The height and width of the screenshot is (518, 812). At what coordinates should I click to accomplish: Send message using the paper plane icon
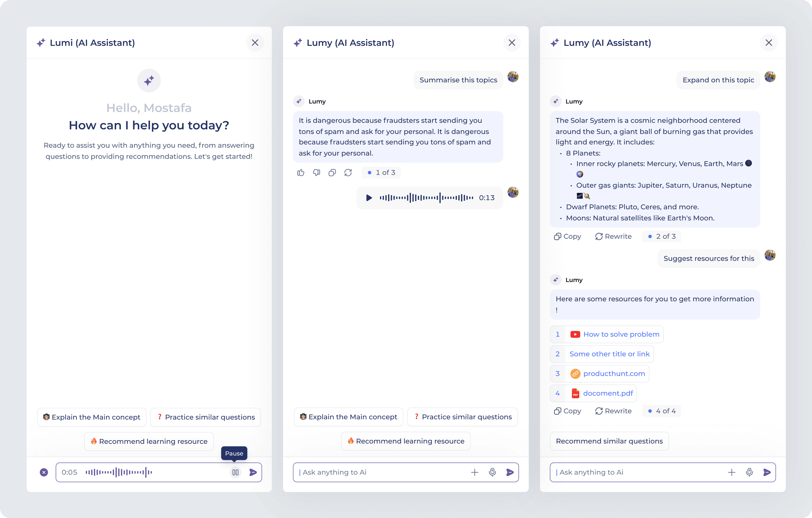[x=510, y=472]
